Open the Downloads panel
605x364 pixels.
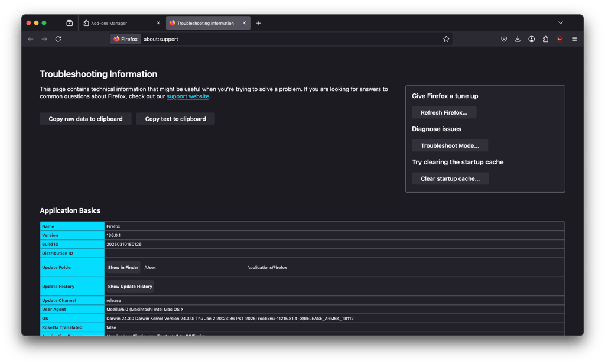(518, 39)
